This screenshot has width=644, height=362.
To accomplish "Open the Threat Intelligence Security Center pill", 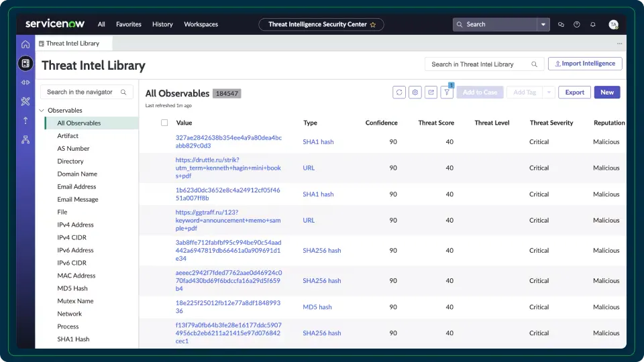I will [x=321, y=25].
